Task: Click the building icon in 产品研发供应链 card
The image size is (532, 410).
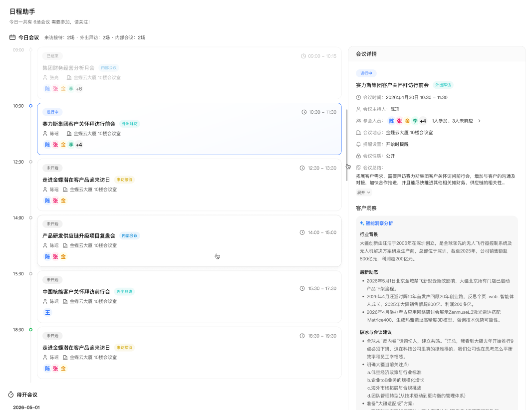Action: click(x=65, y=245)
